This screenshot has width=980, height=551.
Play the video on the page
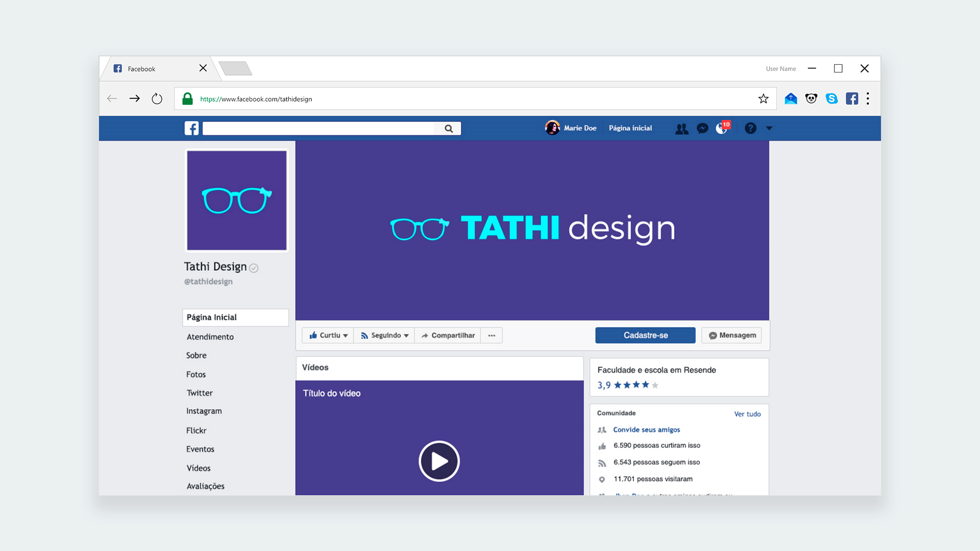pyautogui.click(x=438, y=461)
